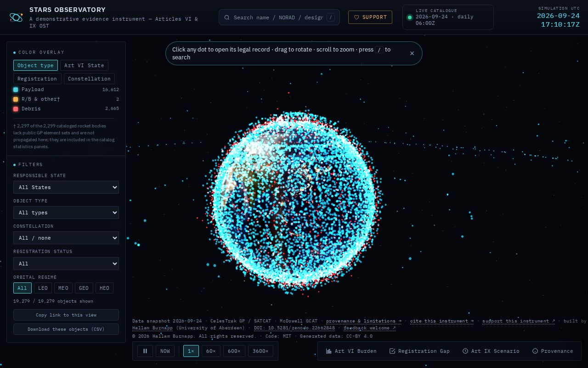588x368 pixels.
Task: Click the heart icon on the Support button
Action: (x=356, y=17)
